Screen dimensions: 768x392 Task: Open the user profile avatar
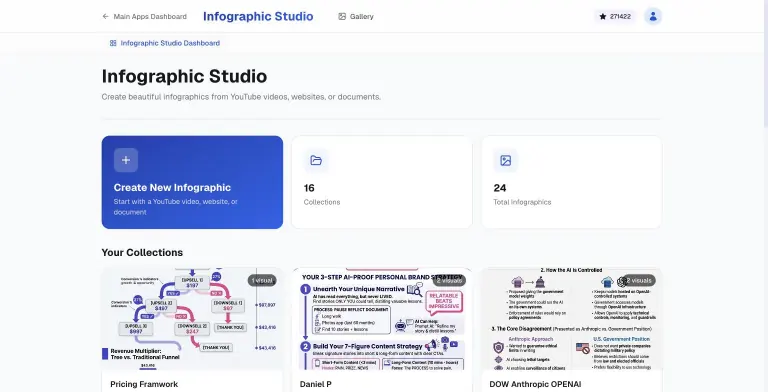pyautogui.click(x=653, y=16)
